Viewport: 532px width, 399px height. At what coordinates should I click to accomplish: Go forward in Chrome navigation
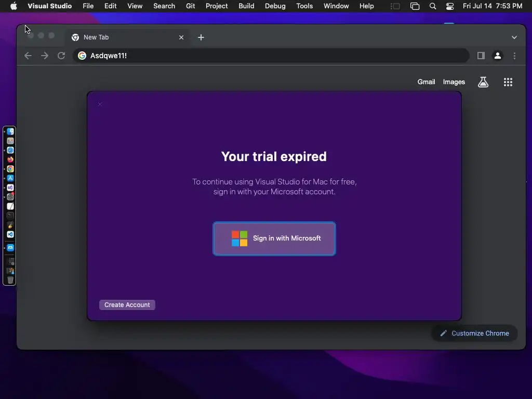point(45,56)
